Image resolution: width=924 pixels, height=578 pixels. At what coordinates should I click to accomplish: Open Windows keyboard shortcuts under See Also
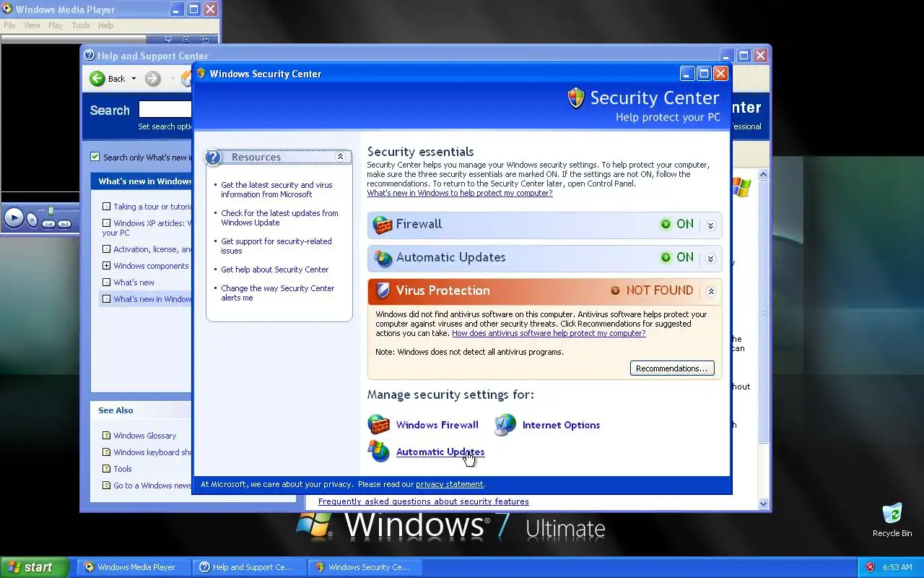click(152, 452)
